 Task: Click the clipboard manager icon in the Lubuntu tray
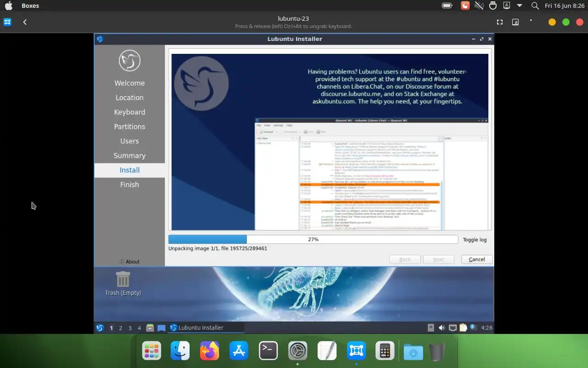pyautogui.click(x=463, y=328)
